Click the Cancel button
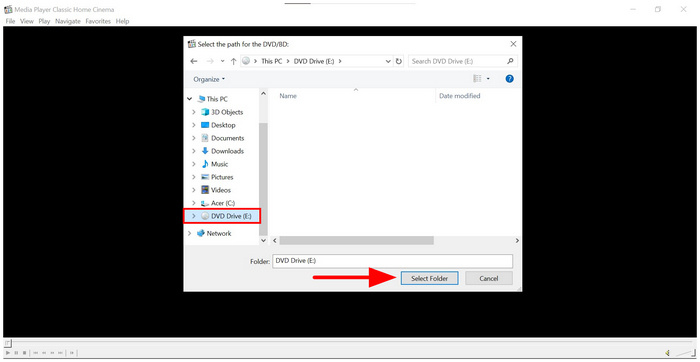Viewport: 700px width, 362px height. (x=488, y=278)
